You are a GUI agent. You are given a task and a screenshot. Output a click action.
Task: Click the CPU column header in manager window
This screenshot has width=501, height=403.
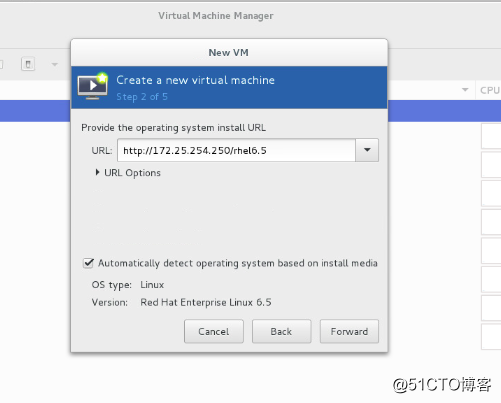(489, 90)
